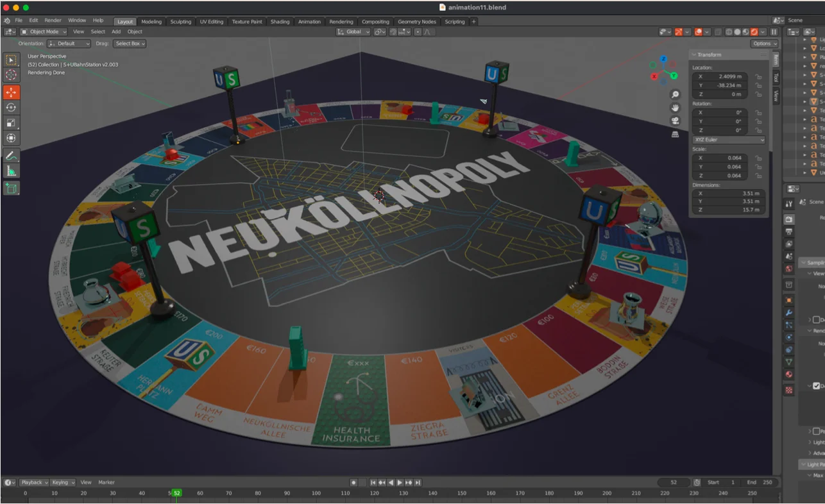825x504 pixels.
Task: Open the Tool sidebar tab
Action: click(x=775, y=78)
